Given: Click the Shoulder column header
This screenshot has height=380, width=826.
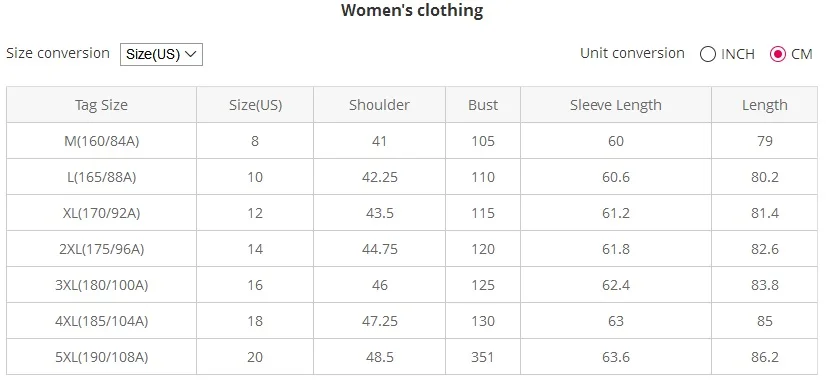Looking at the screenshot, I should [x=379, y=105].
